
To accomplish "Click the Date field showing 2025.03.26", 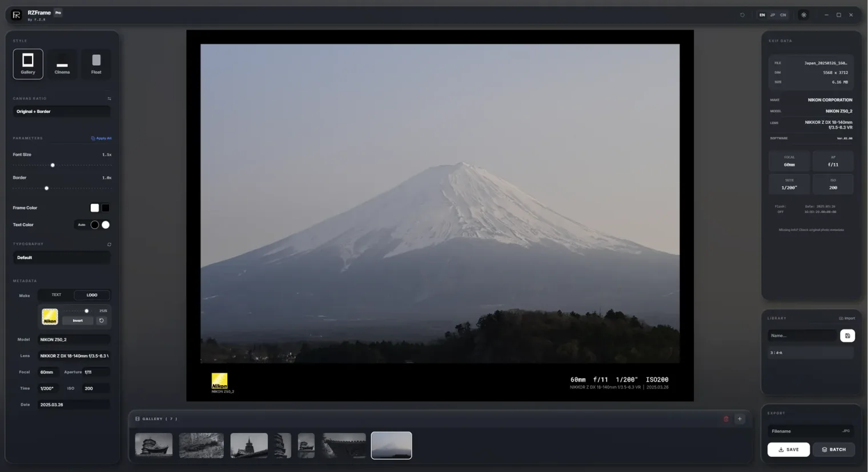I will click(74, 405).
